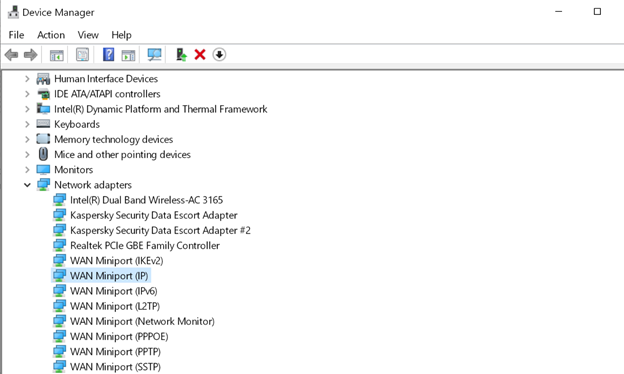Click the WAN Miniport (PPPOE) adapter icon
Screen dimensions: 624x374
[59, 336]
